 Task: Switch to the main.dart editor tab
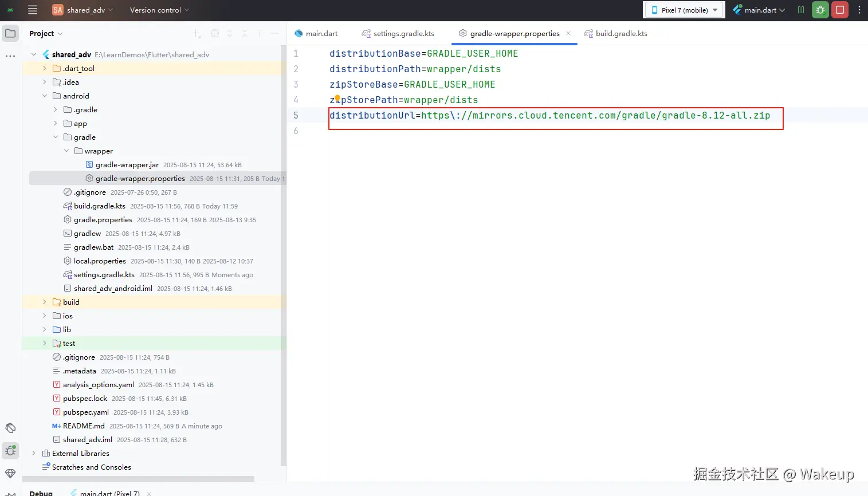point(316,34)
